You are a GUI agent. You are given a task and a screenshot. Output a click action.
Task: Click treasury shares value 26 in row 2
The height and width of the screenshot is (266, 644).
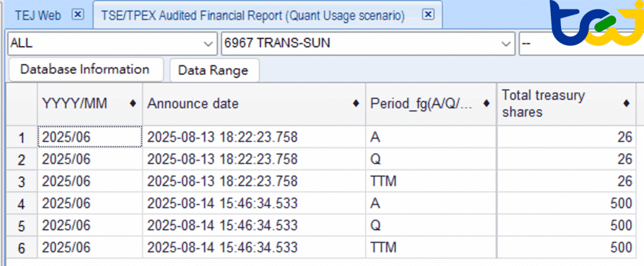point(624,160)
